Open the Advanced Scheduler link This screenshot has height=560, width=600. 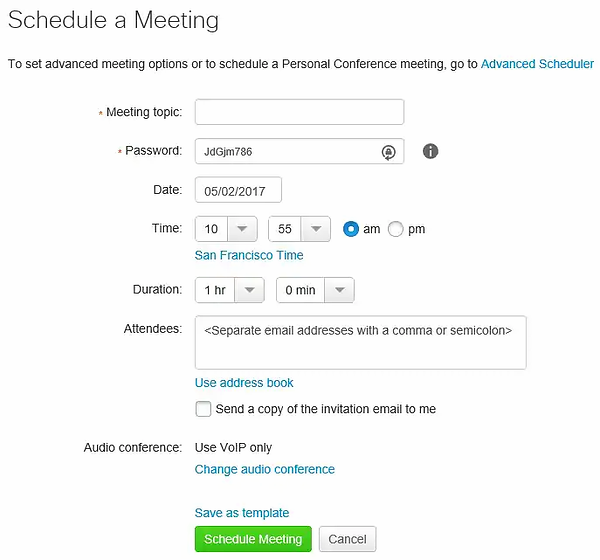click(537, 64)
